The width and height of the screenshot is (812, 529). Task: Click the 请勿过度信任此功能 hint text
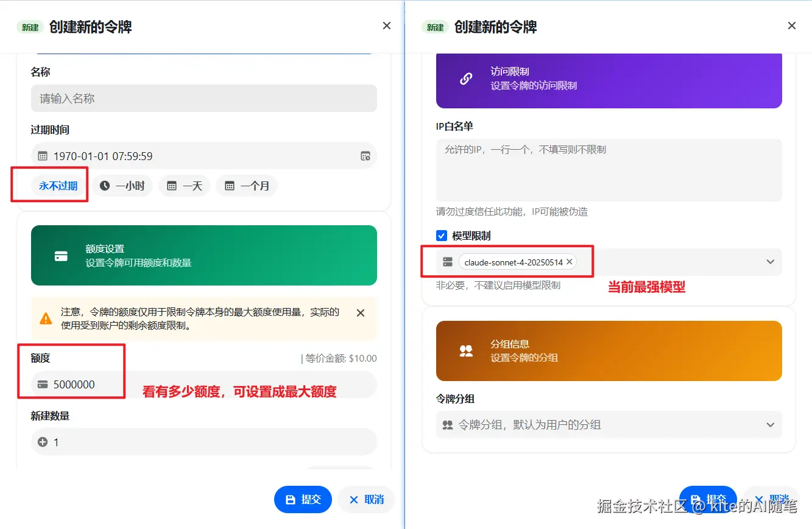click(x=512, y=212)
